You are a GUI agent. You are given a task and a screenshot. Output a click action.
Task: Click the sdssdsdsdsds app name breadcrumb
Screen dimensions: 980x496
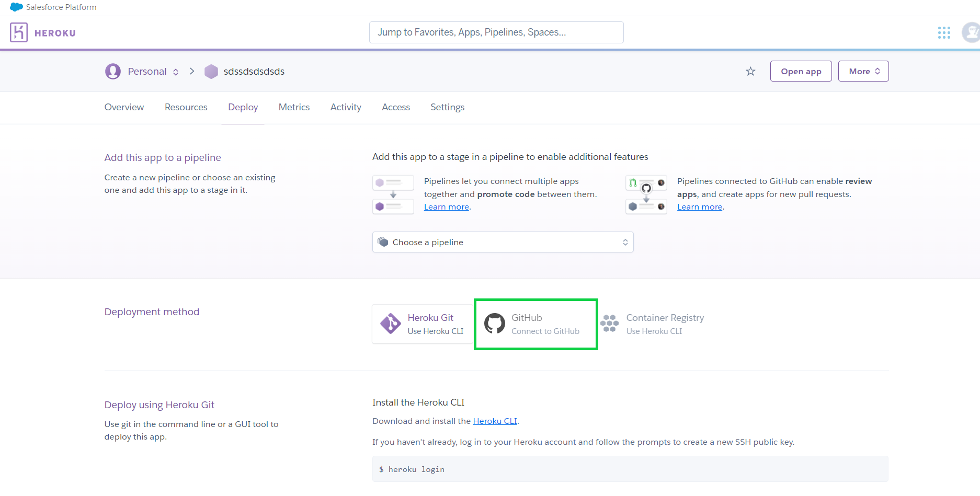click(x=254, y=72)
